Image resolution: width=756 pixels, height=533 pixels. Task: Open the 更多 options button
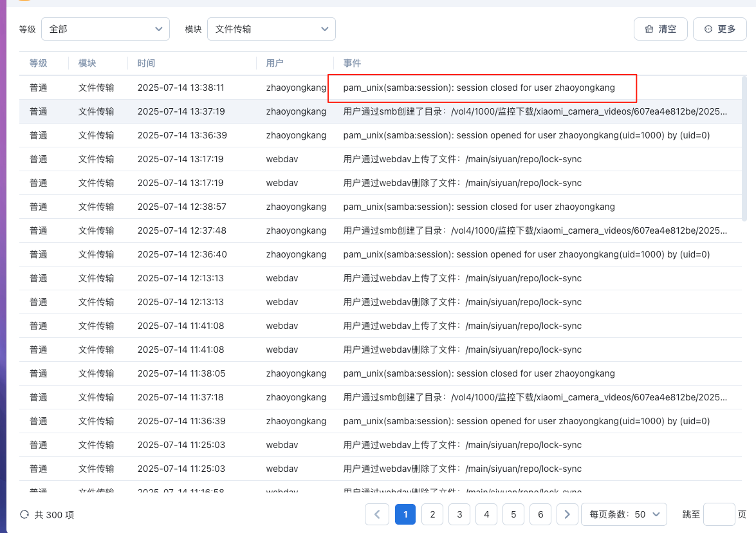[x=720, y=29]
